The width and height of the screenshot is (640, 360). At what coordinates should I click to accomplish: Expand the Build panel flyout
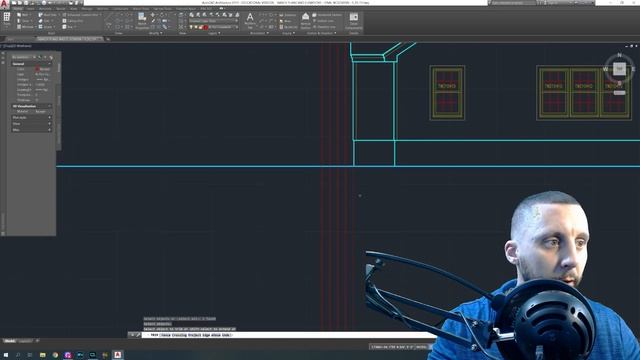(51, 33)
